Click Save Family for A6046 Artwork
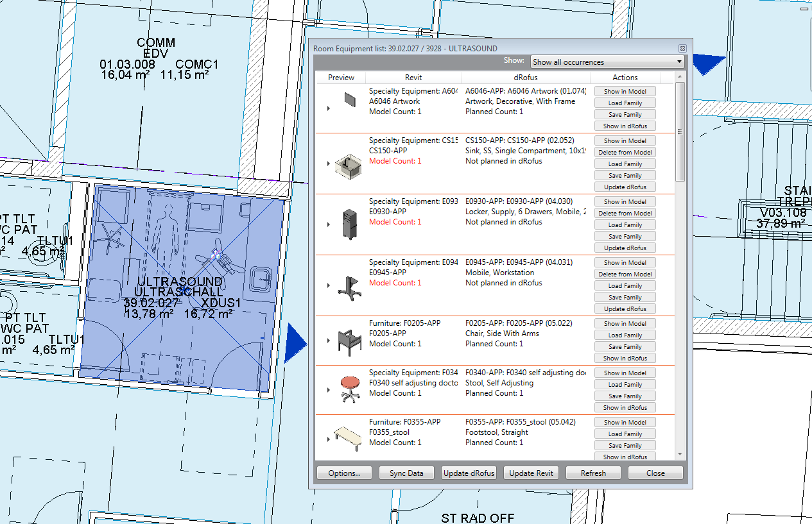 [x=625, y=114]
